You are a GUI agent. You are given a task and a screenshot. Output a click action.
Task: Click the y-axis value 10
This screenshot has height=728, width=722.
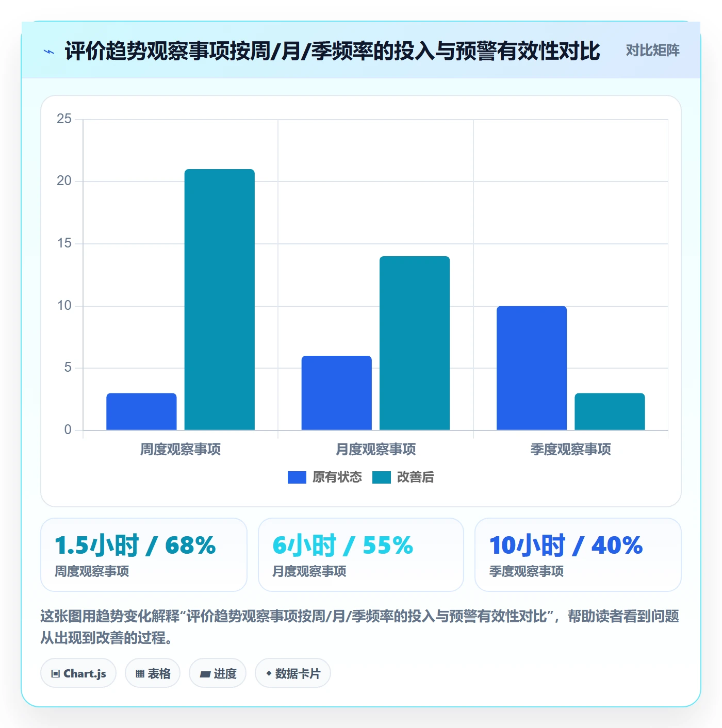(64, 306)
